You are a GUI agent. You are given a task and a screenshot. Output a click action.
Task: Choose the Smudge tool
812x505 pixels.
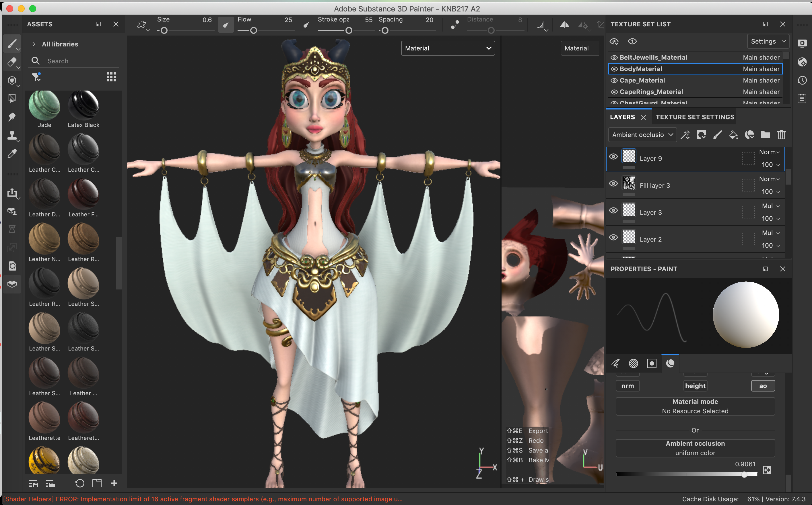12,117
